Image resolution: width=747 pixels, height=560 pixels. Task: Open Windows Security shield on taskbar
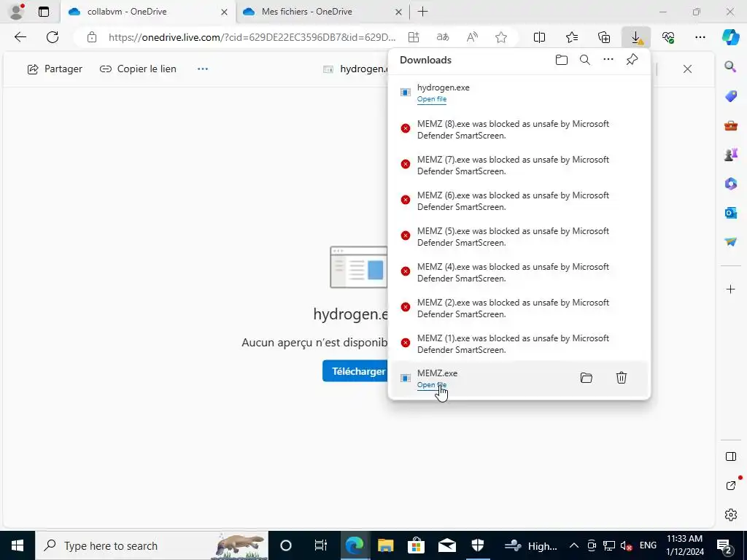point(477,545)
